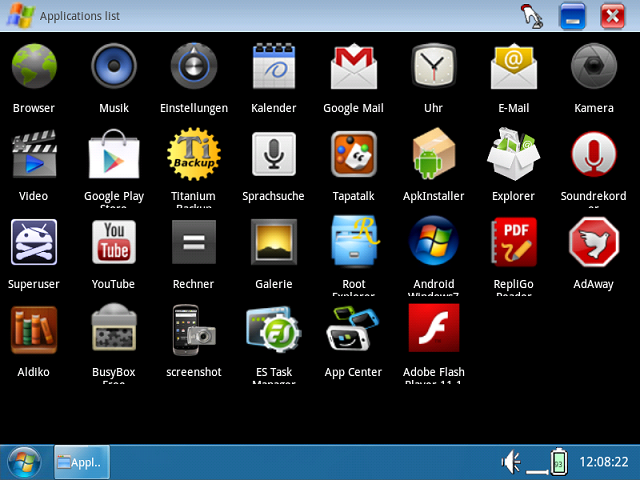Launch Root Explorer
Image resolution: width=640 pixels, height=480 pixels.
[x=355, y=241]
